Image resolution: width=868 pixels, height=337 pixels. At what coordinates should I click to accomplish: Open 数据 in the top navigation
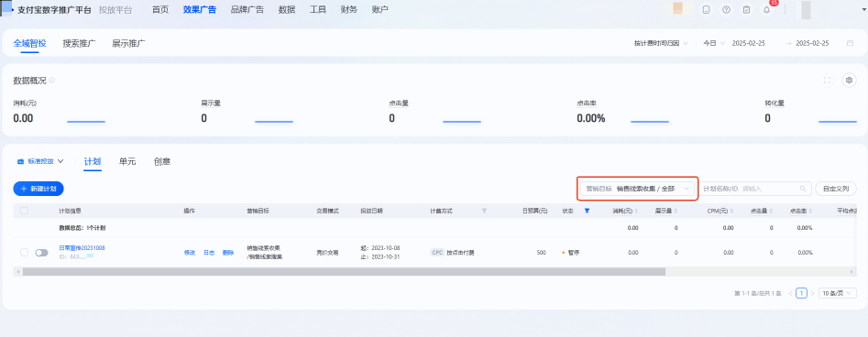click(287, 9)
